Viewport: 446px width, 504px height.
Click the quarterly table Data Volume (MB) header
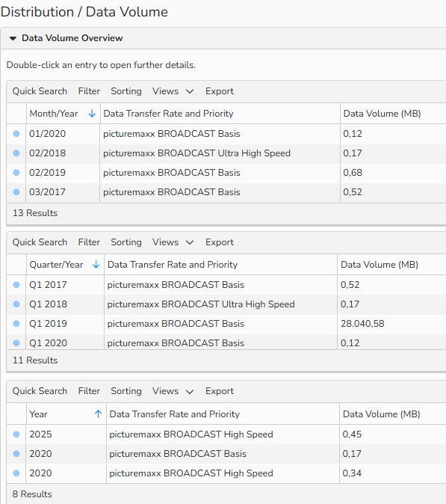pyautogui.click(x=380, y=265)
